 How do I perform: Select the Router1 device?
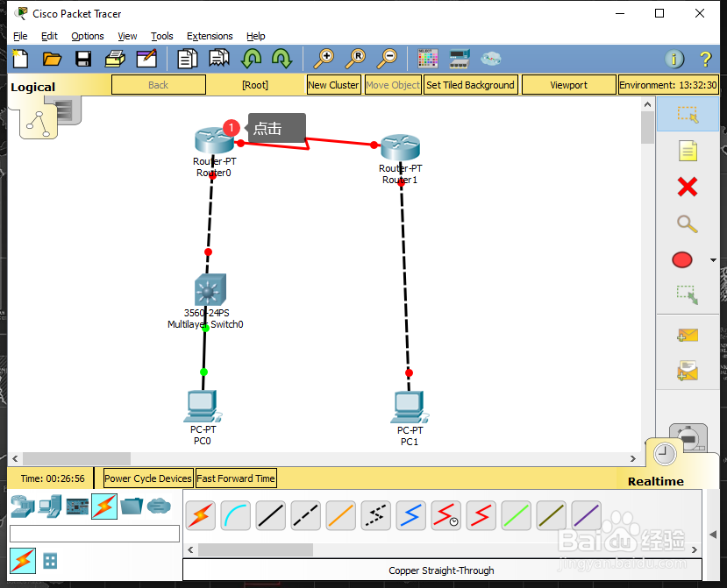point(400,147)
